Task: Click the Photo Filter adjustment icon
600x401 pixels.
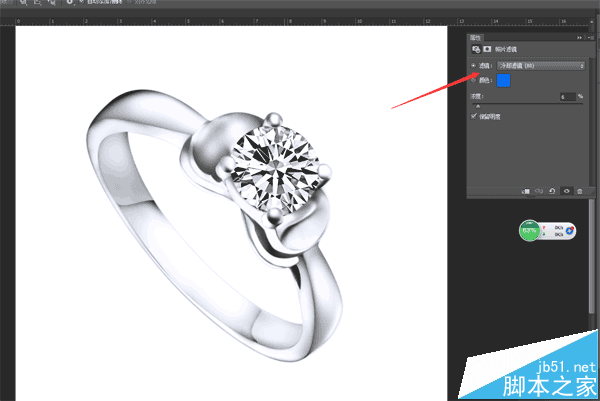Action: click(476, 49)
